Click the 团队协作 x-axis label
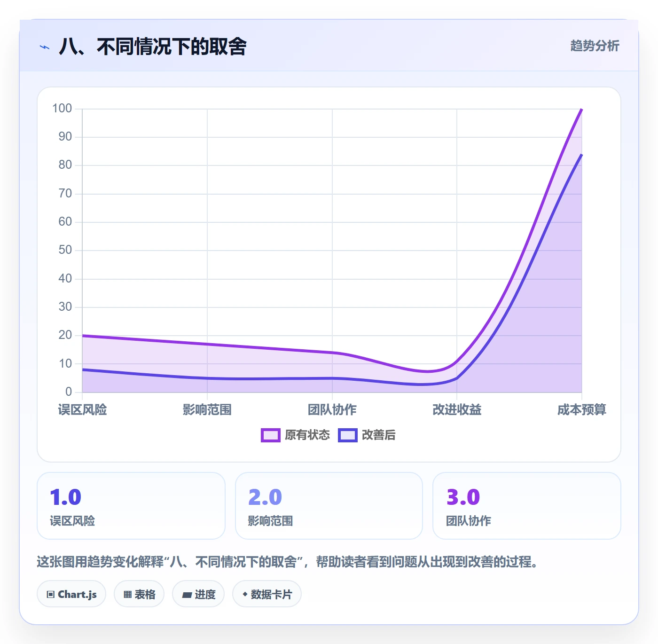658x644 pixels. click(x=332, y=410)
